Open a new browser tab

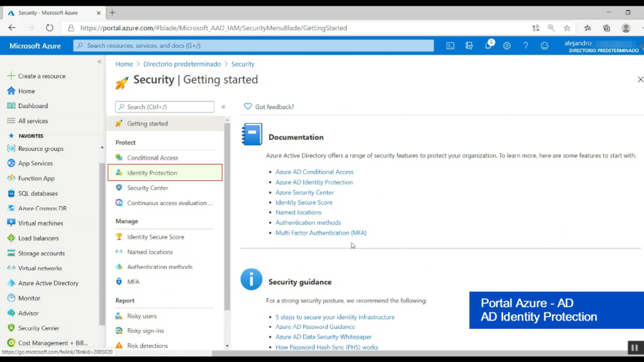pyautogui.click(x=112, y=13)
